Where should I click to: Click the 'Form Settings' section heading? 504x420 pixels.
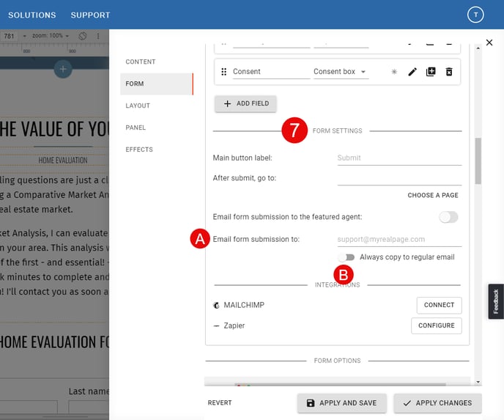[337, 131]
